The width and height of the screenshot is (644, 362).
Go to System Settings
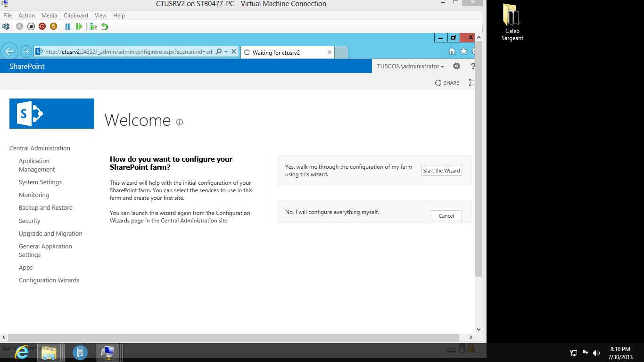[x=40, y=182]
